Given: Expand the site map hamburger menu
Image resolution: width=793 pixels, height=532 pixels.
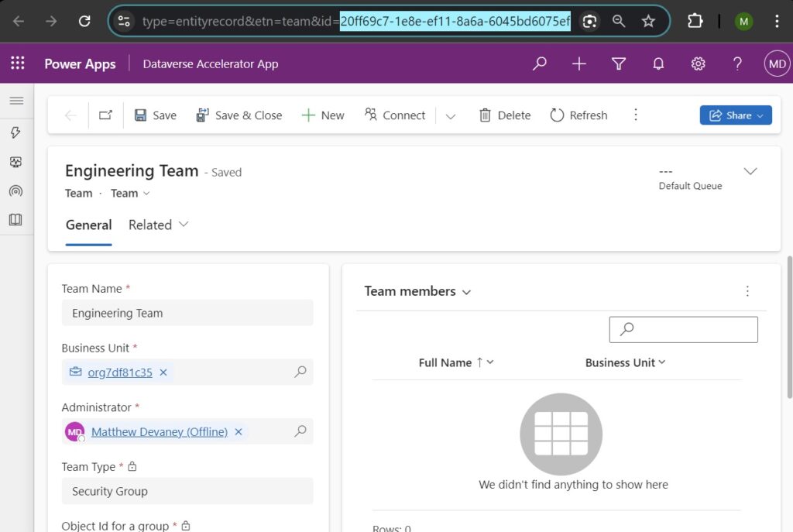Looking at the screenshot, I should pyautogui.click(x=17, y=101).
